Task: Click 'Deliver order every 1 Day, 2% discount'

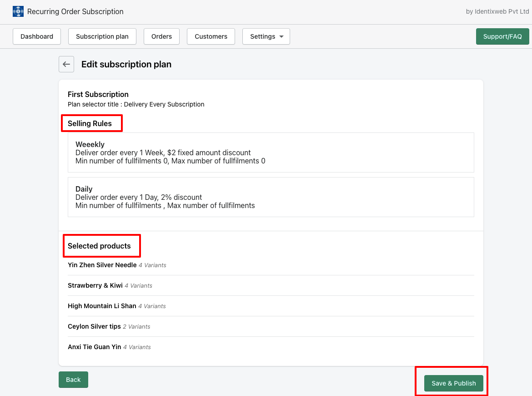Action: [138, 198]
